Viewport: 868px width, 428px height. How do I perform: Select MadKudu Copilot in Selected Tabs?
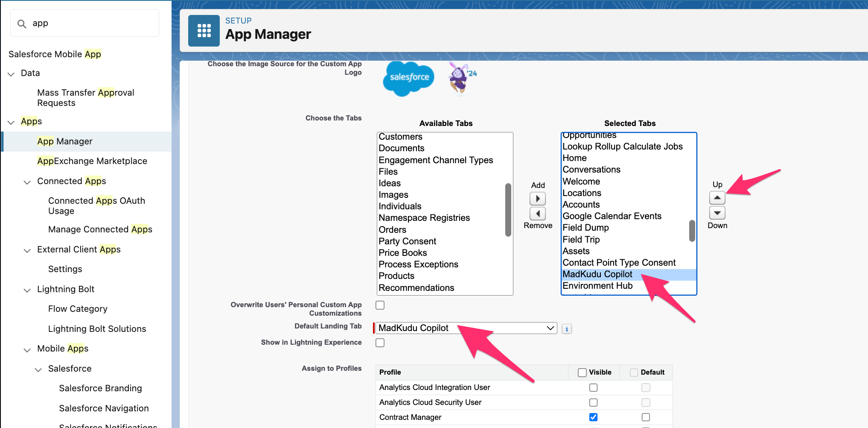coord(629,274)
